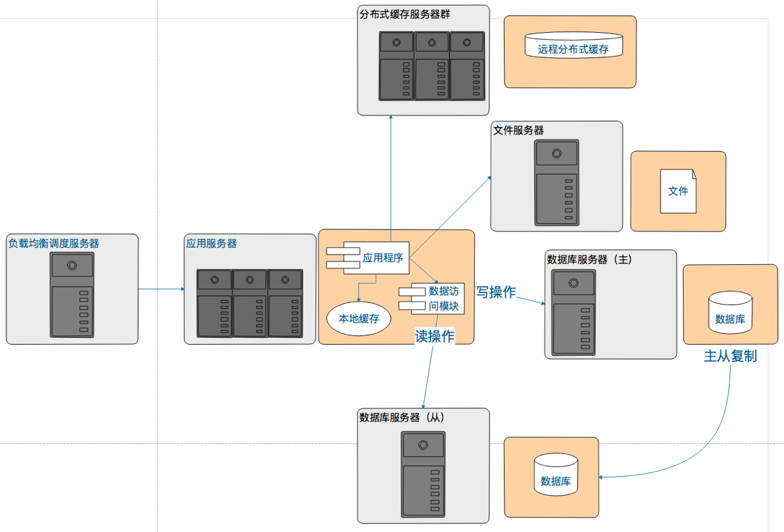784x532 pixels.
Task: Click the 应用服务器 label
Action: tap(212, 244)
